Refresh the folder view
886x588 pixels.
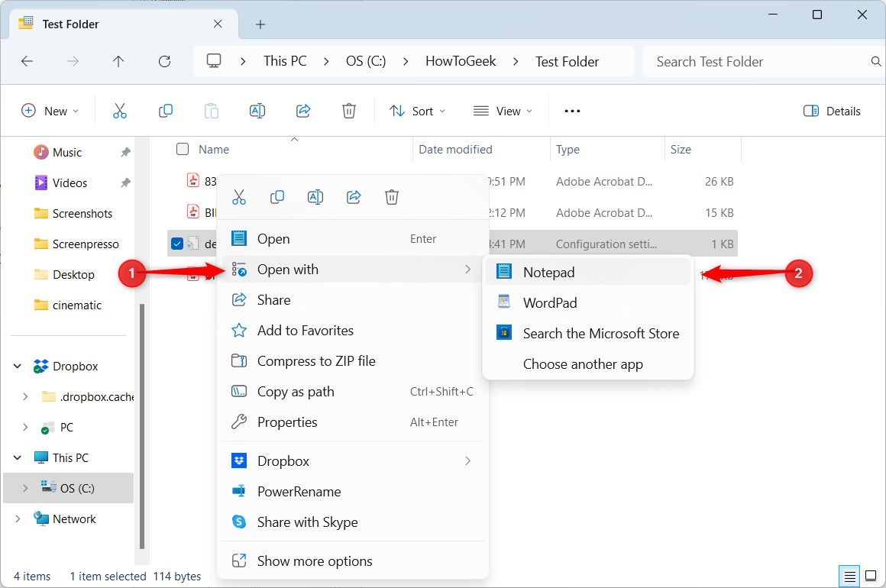[164, 61]
